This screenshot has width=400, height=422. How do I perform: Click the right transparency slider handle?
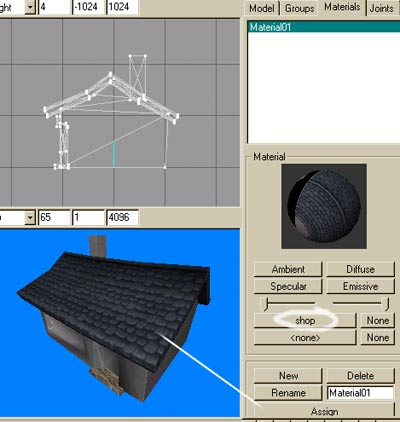[x=387, y=304]
